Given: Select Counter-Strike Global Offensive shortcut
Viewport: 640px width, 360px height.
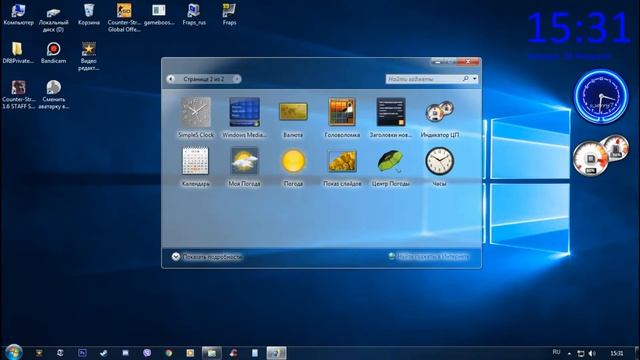Looking at the screenshot, I should point(124,18).
